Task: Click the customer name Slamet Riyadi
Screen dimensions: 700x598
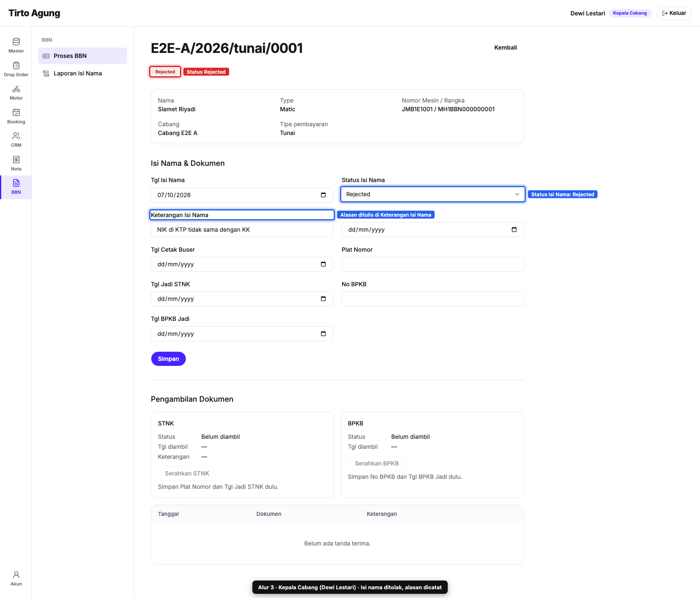Action: click(x=177, y=109)
